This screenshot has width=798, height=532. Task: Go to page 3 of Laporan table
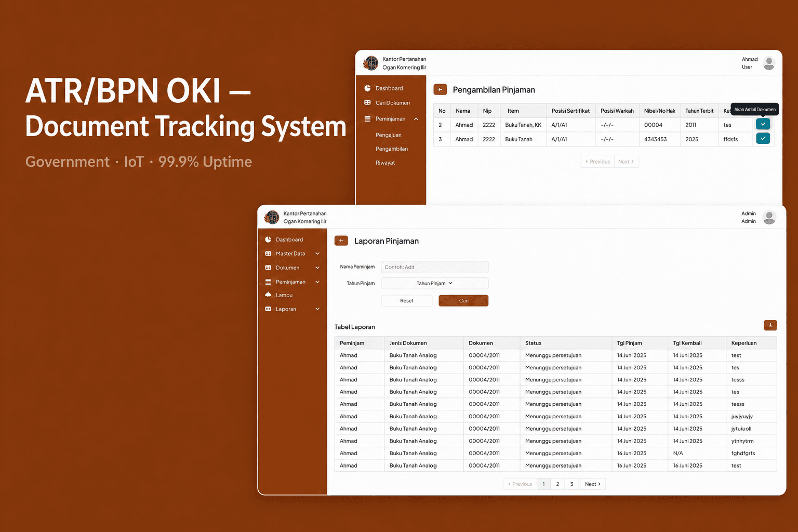[x=571, y=484]
